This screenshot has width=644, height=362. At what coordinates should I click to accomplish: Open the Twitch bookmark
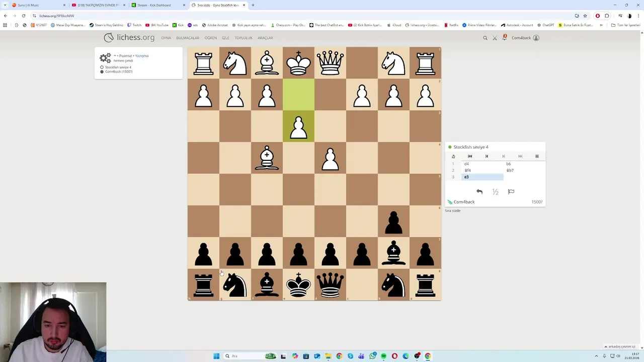tap(134, 25)
